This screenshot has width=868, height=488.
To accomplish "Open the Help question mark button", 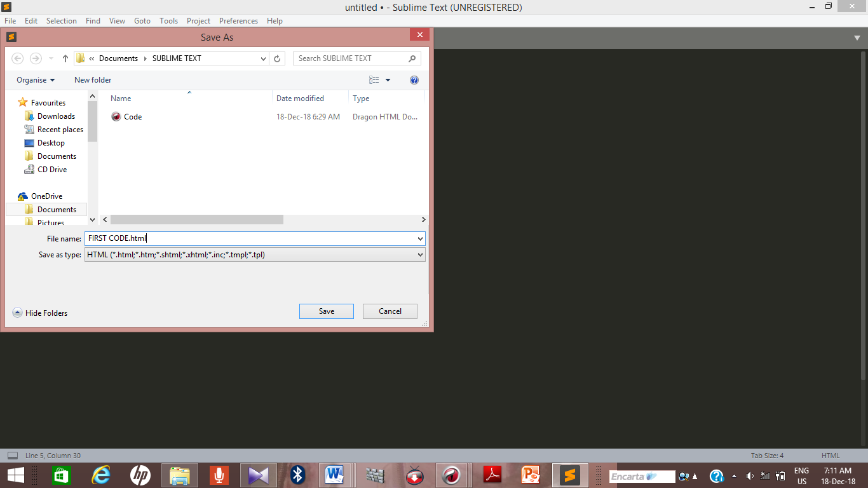I will (x=414, y=80).
